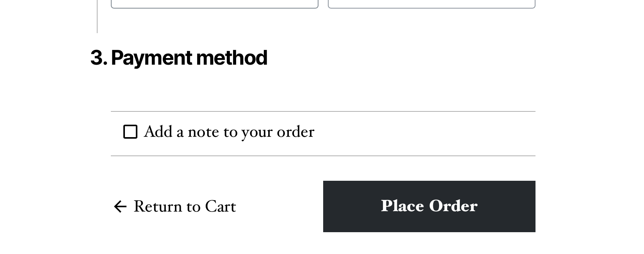This screenshot has height=254, width=644.
Task: Click the divider line above the note checkbox
Action: tap(323, 111)
